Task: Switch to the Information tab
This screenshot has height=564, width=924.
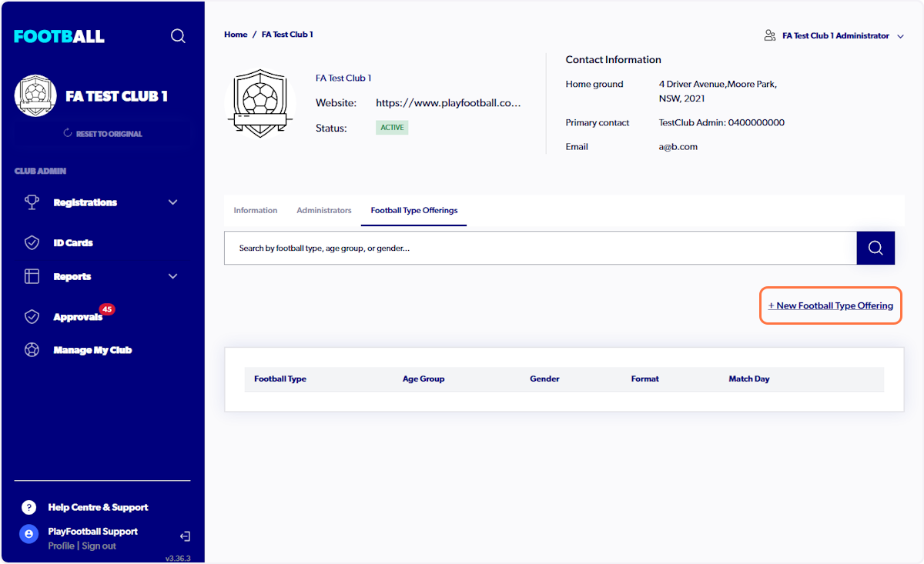Action: click(256, 210)
